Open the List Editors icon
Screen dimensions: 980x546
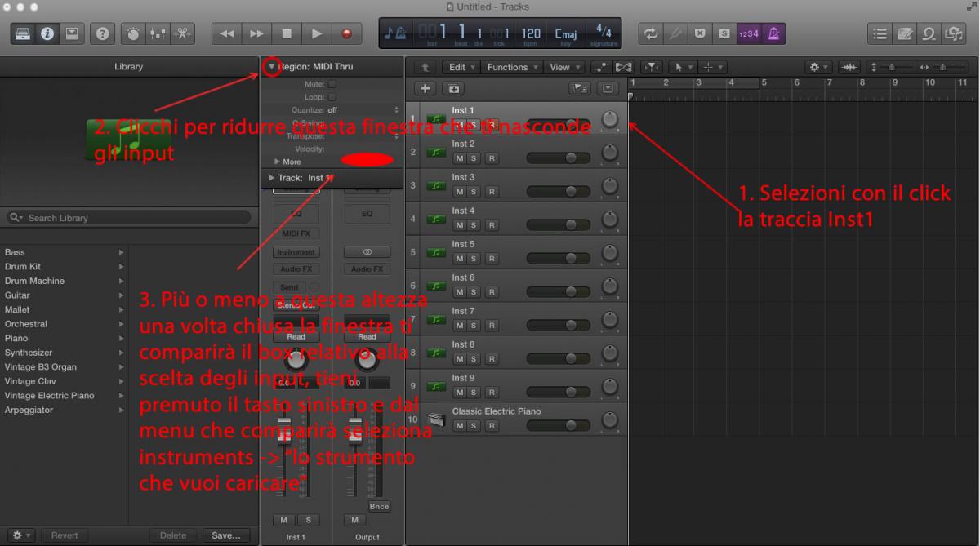[x=881, y=34]
